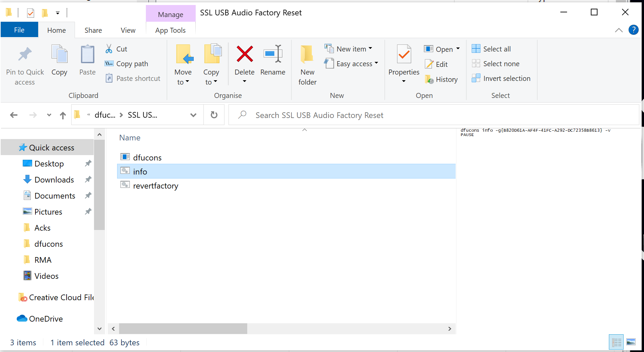Click the Manage contextual tab
Screen dimensions: 644x352
point(171,14)
